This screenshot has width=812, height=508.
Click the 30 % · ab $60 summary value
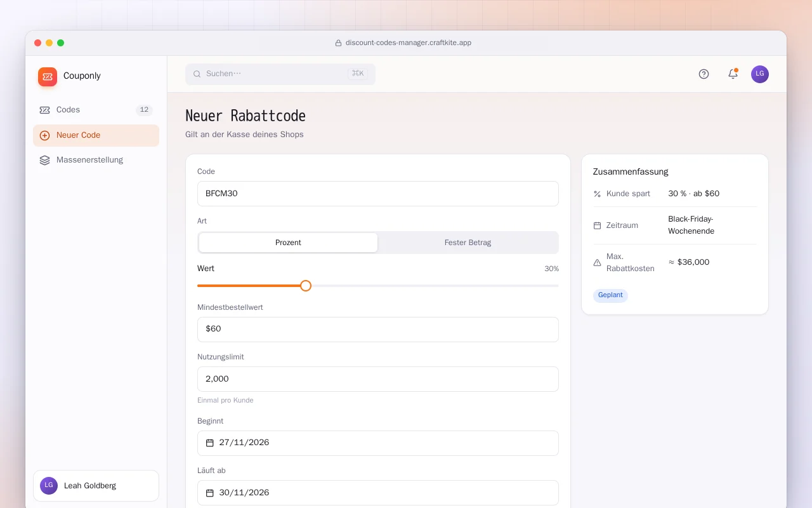694,194
